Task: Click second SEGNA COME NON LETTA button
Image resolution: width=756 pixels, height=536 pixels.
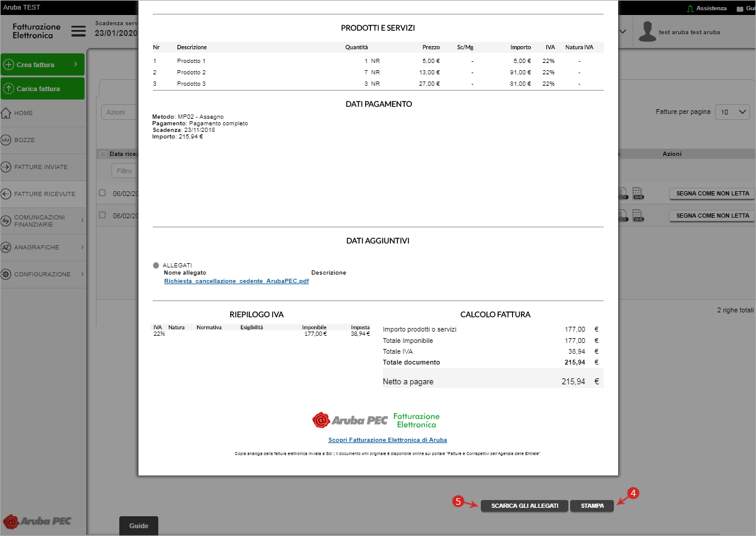Action: pyautogui.click(x=712, y=215)
